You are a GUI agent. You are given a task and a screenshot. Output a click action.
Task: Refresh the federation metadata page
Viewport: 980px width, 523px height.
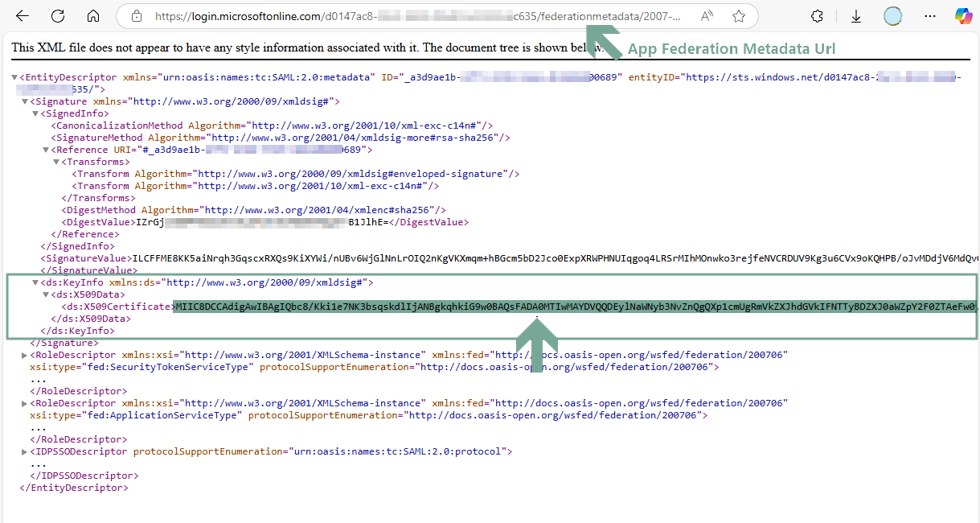(58, 16)
